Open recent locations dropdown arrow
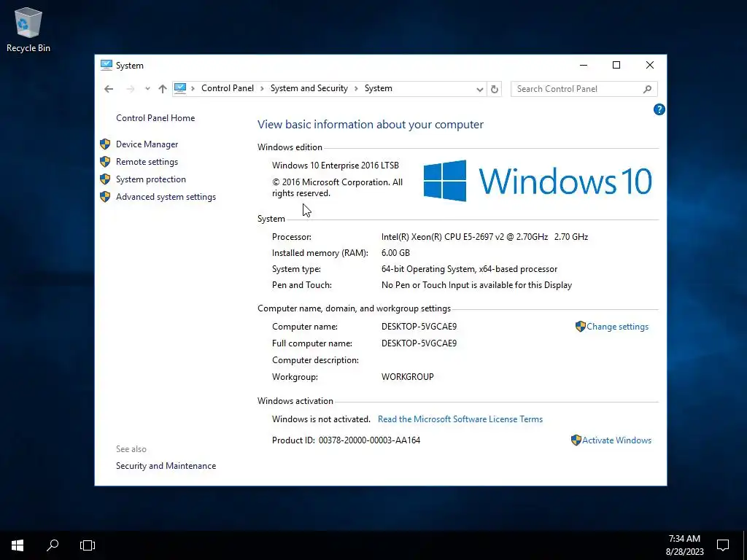The width and height of the screenshot is (747, 560). (x=147, y=88)
